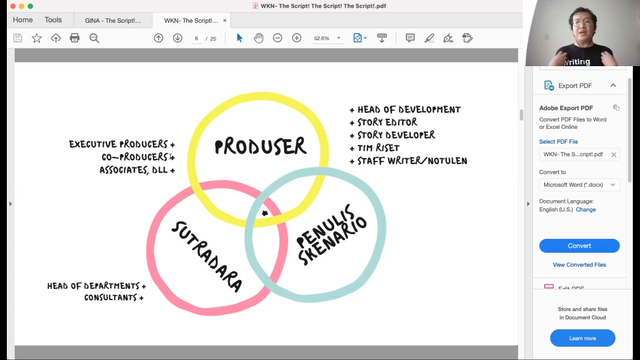
Task: Select the Highlight pen tool
Action: [429, 38]
